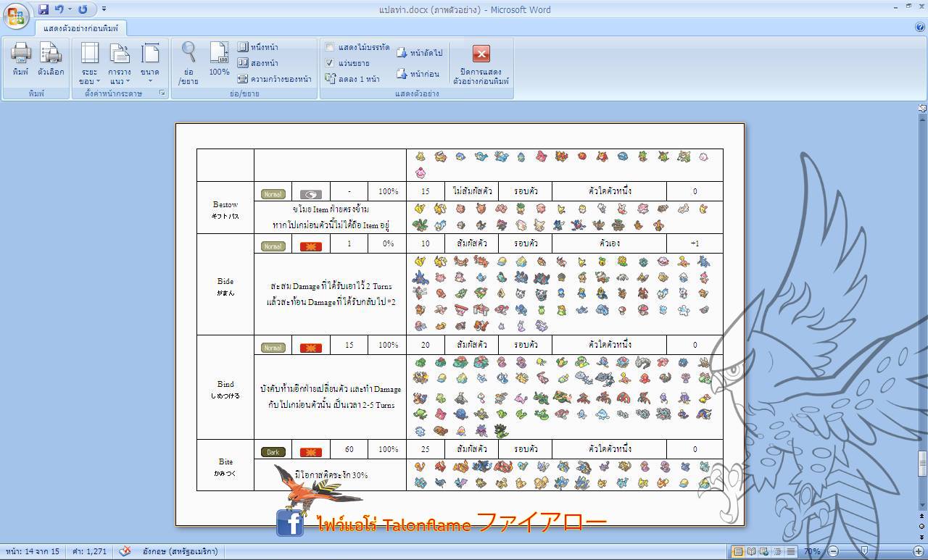928x560 pixels.
Task: Select the Print Preview (แสดงตัวอย่างก่อนพิมพ์) tab
Action: [80, 28]
